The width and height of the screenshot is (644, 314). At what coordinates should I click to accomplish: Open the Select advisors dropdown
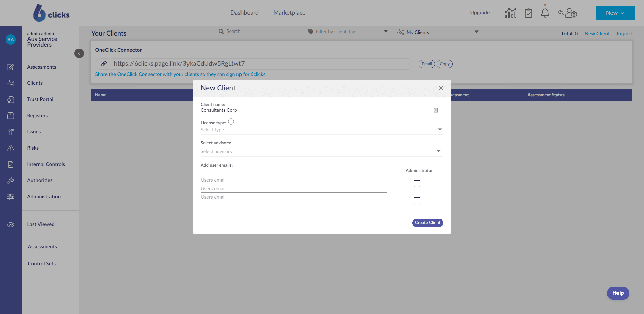pos(321,151)
